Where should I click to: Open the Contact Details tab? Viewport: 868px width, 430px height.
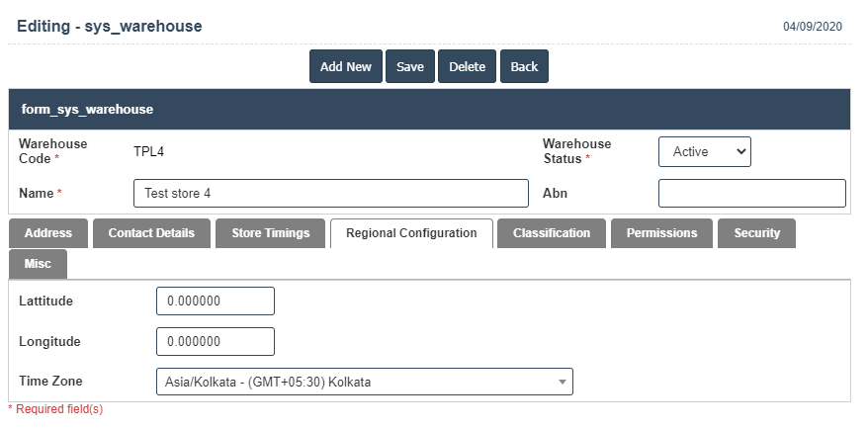pyautogui.click(x=151, y=233)
